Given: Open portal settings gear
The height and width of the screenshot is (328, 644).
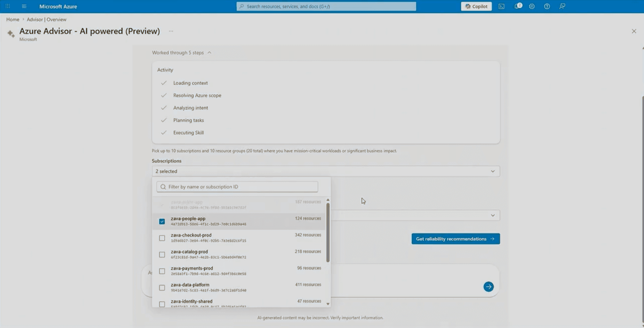Looking at the screenshot, I should click(x=532, y=6).
